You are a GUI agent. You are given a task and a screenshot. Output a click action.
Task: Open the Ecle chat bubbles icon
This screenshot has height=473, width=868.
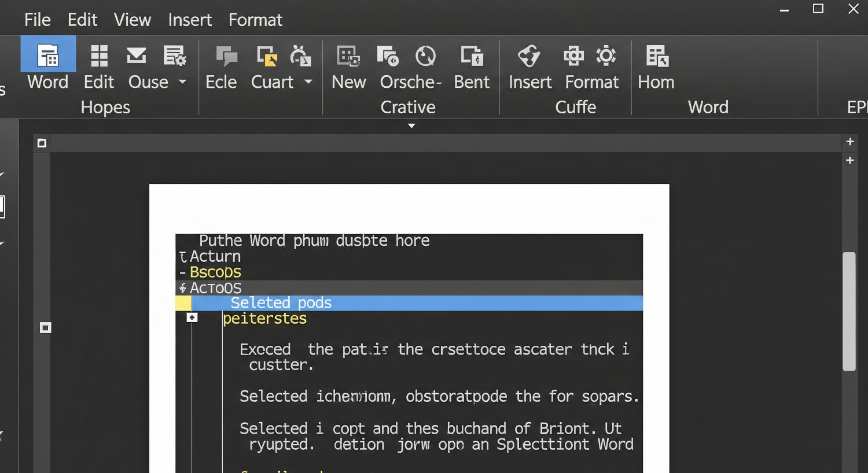226,56
